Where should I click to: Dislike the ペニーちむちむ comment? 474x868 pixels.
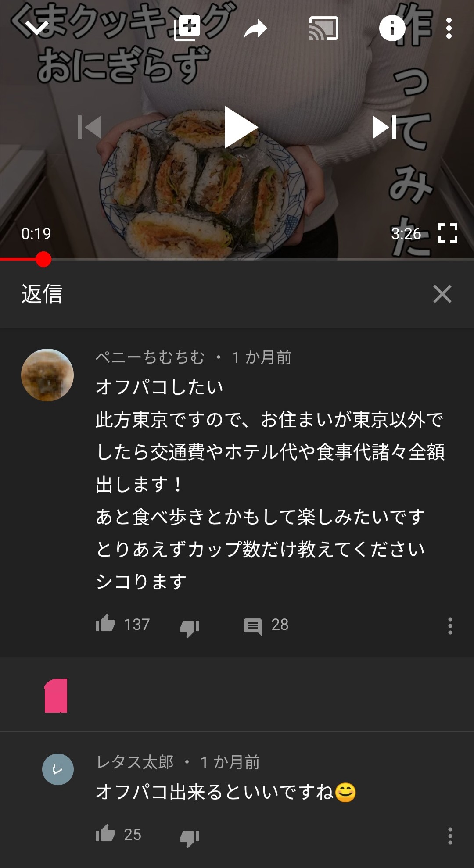click(x=190, y=627)
